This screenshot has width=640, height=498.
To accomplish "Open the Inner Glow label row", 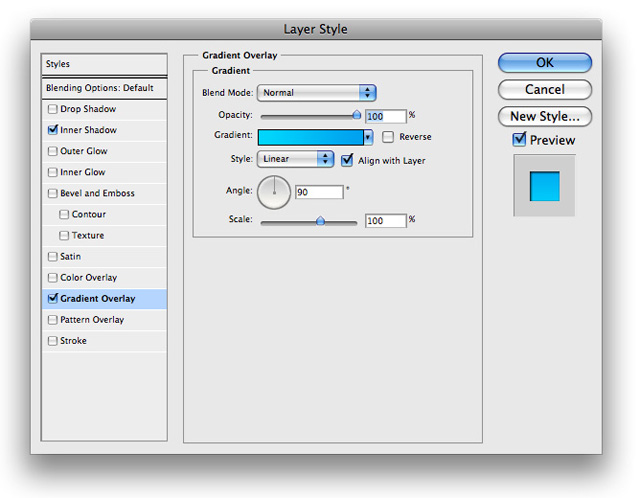I will [83, 172].
